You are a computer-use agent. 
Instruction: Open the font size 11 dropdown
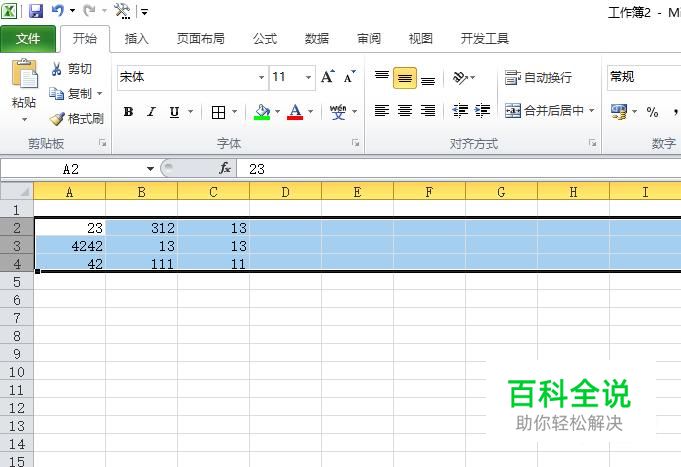[x=308, y=77]
